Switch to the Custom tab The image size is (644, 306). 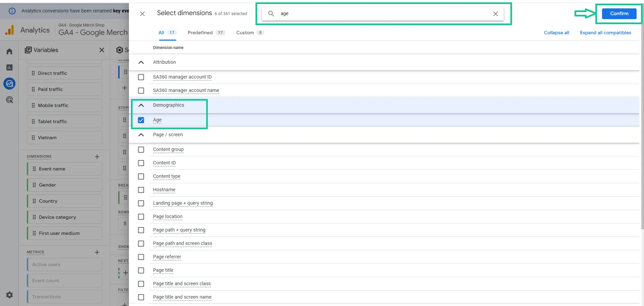[250, 33]
